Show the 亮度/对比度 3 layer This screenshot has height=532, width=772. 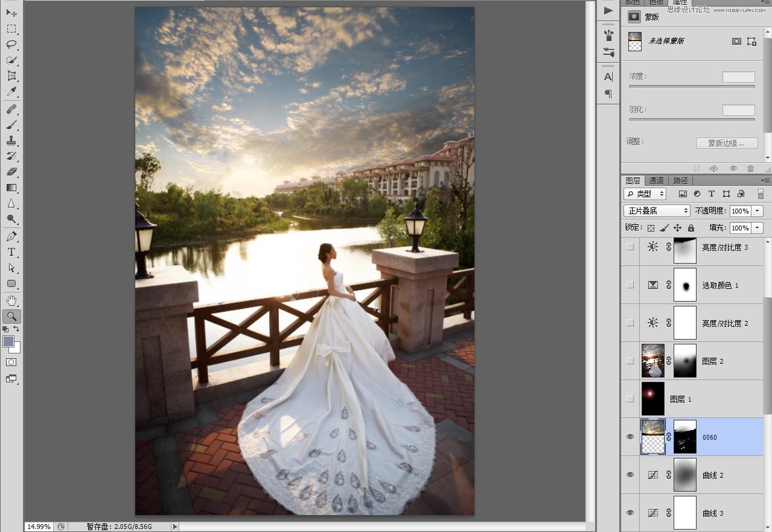tap(630, 247)
